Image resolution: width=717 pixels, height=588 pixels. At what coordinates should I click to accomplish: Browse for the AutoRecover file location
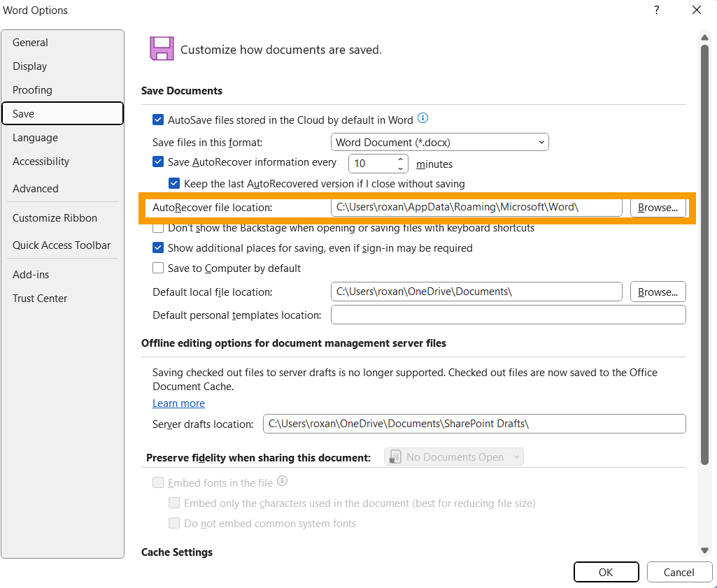(658, 208)
